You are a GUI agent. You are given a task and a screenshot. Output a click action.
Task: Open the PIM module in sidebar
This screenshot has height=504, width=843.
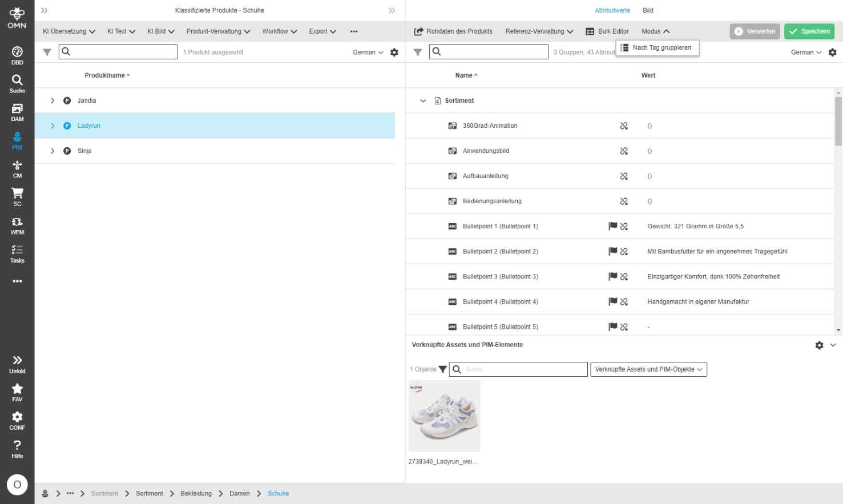17,140
